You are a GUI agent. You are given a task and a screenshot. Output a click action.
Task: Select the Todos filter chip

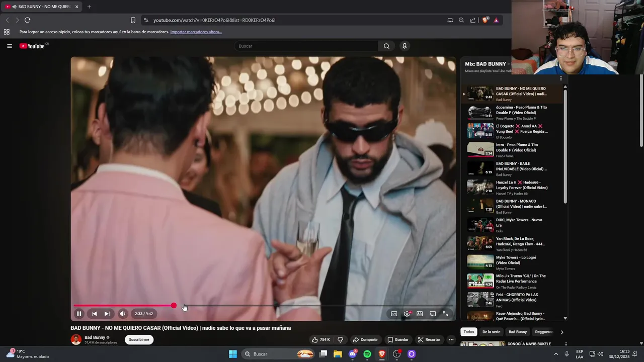pyautogui.click(x=469, y=332)
